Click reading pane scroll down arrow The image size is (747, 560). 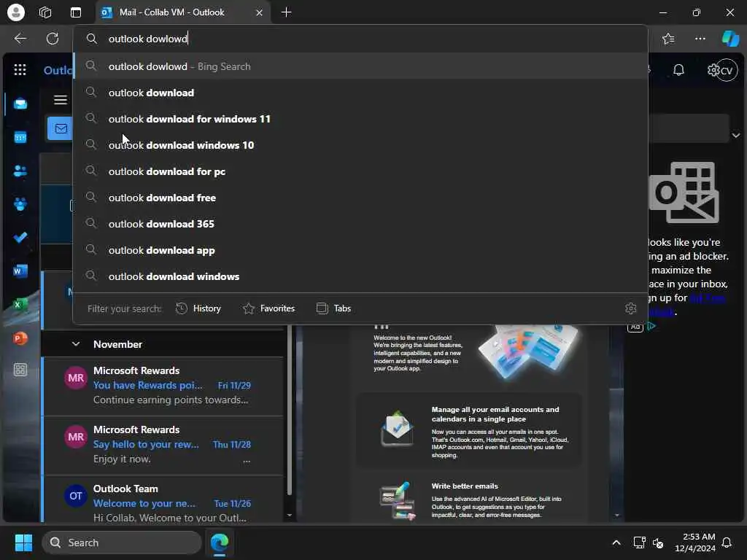(x=617, y=516)
